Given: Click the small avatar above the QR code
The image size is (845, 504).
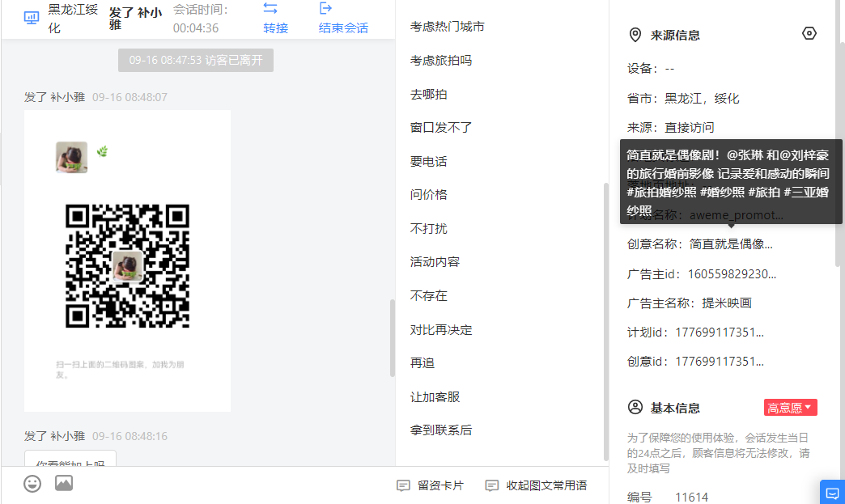Looking at the screenshot, I should tap(72, 157).
